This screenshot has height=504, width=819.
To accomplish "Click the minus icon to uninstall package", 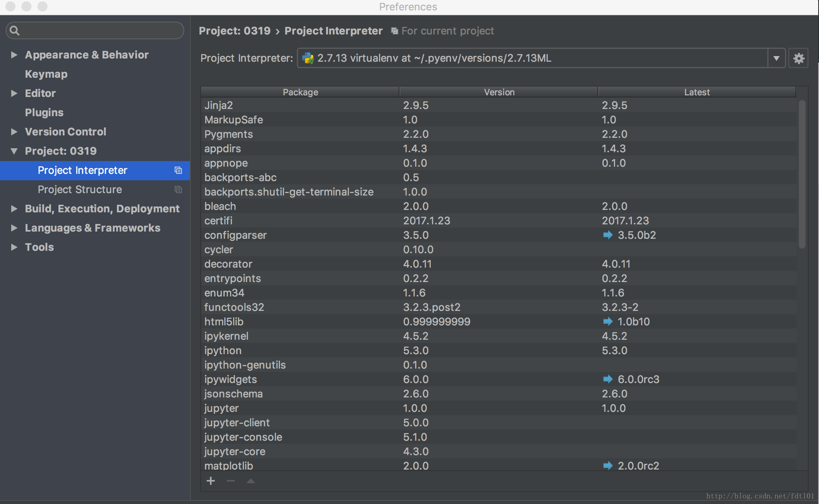I will (x=231, y=481).
